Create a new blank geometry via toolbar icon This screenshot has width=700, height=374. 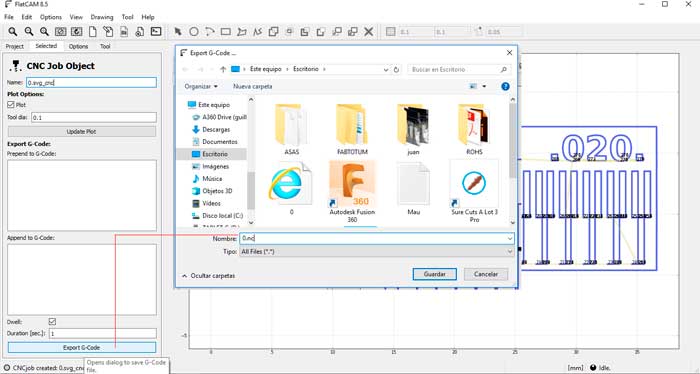[x=92, y=32]
